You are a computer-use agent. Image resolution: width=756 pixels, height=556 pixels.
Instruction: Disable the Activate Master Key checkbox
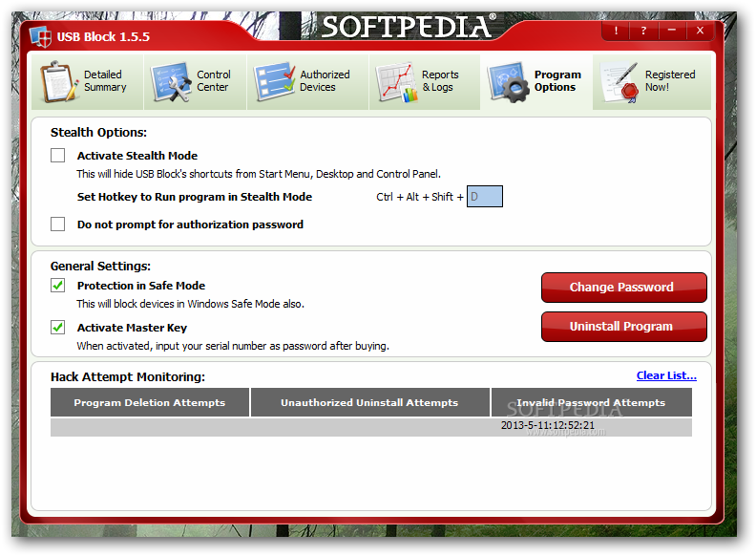coord(58,328)
